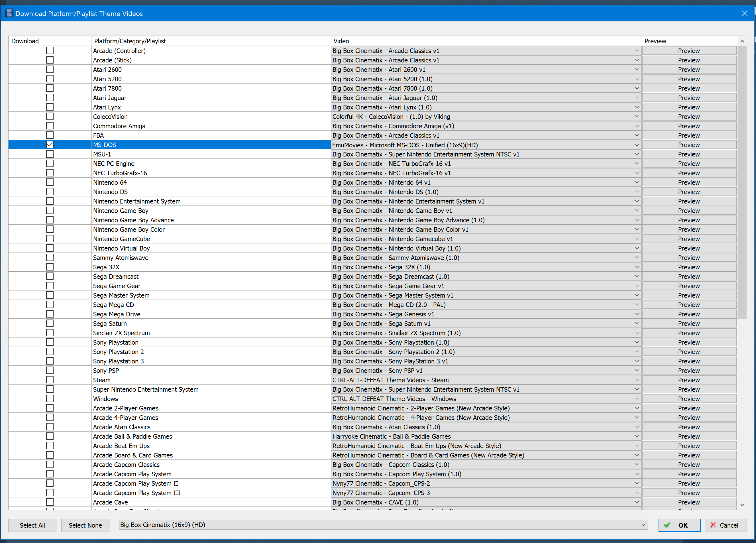Click the filmstrip icon in the title bar

pyautogui.click(x=9, y=13)
